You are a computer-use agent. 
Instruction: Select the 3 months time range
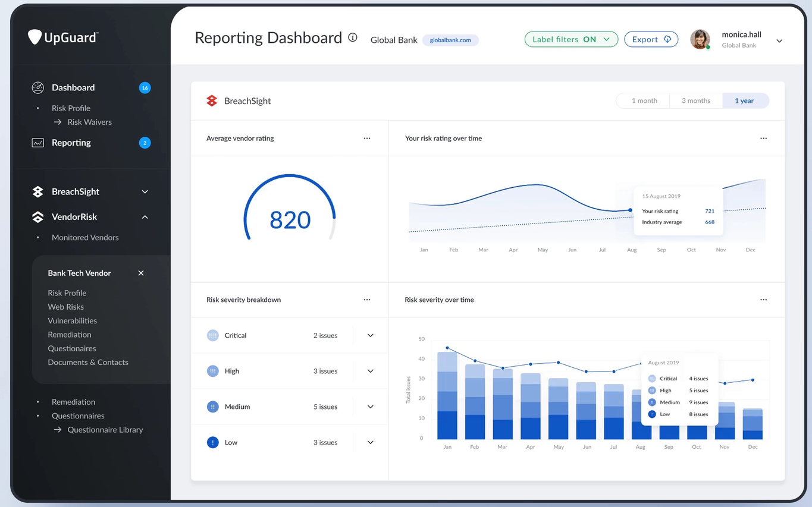(x=696, y=100)
